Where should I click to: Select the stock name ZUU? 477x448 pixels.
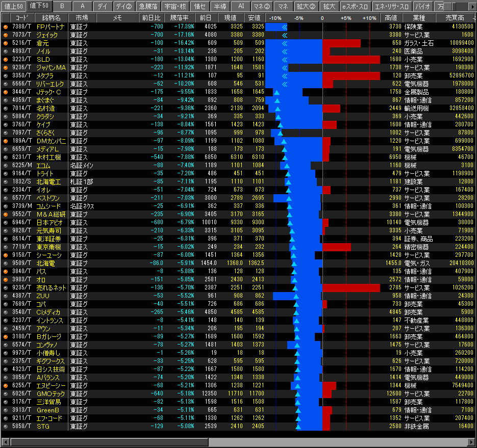tap(43, 296)
